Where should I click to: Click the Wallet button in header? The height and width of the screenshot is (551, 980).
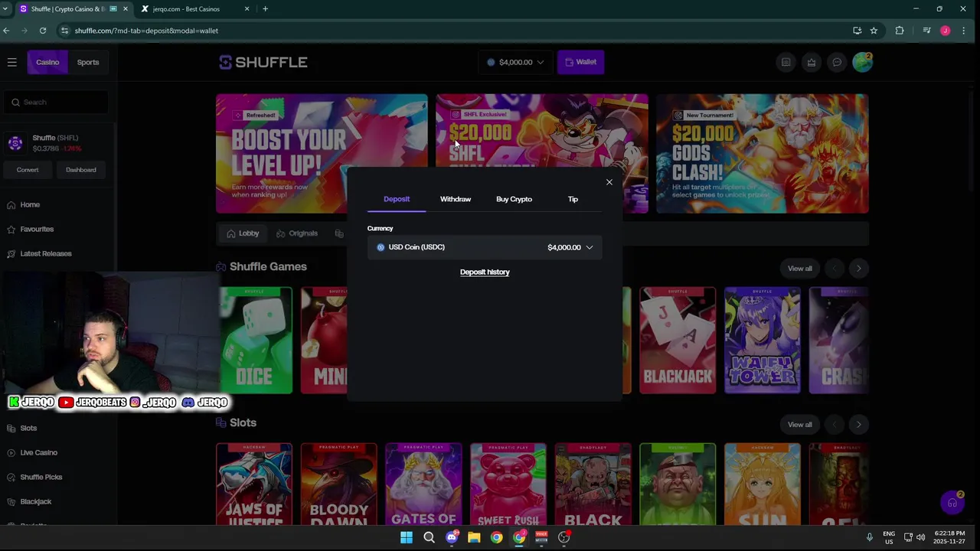[580, 62]
